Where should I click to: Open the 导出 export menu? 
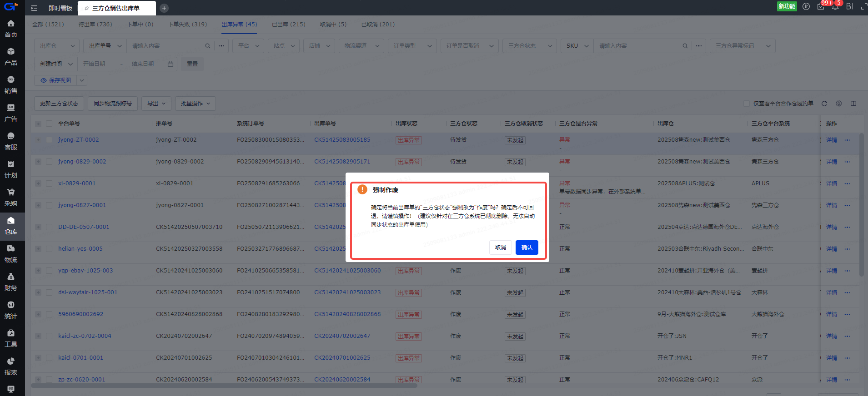[156, 104]
